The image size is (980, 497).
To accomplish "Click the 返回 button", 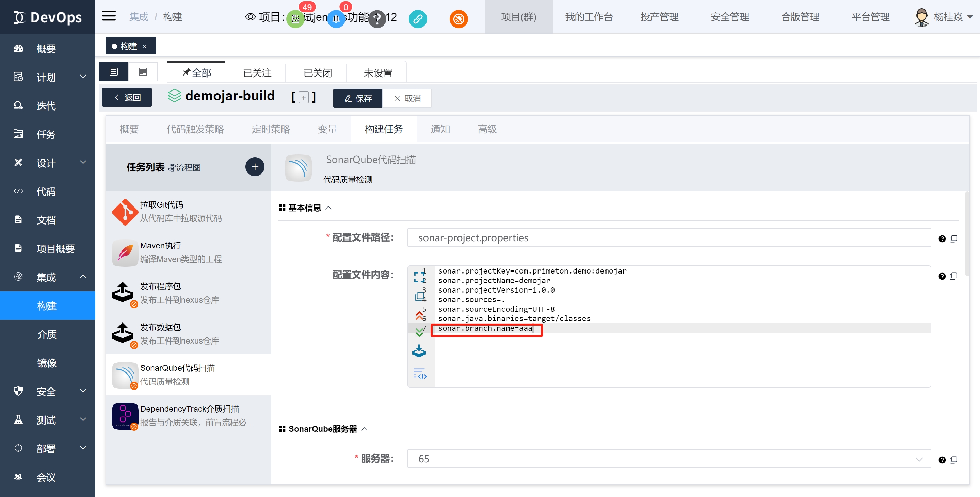I will (x=127, y=97).
